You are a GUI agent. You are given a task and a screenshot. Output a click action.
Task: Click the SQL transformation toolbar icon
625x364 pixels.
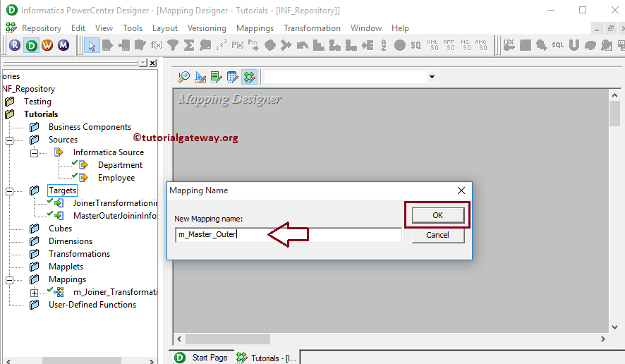pyautogui.click(x=558, y=45)
